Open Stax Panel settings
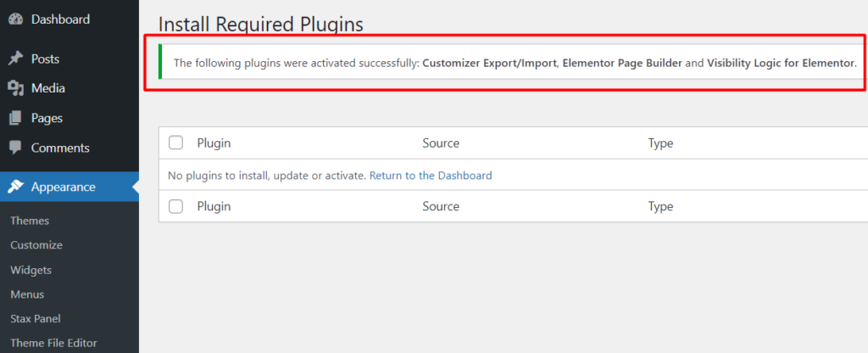This screenshot has width=868, height=353. point(36,319)
